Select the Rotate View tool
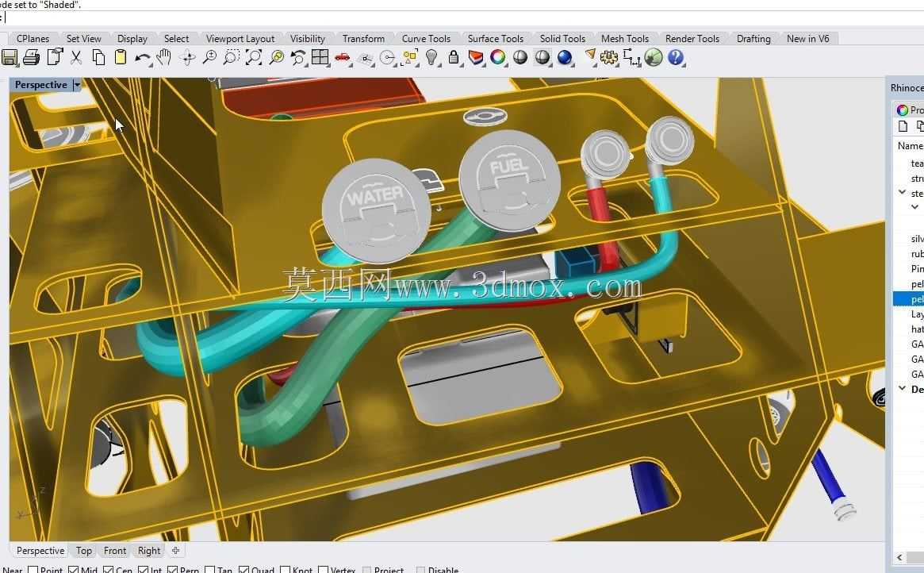This screenshot has width=924, height=573. pos(187,57)
